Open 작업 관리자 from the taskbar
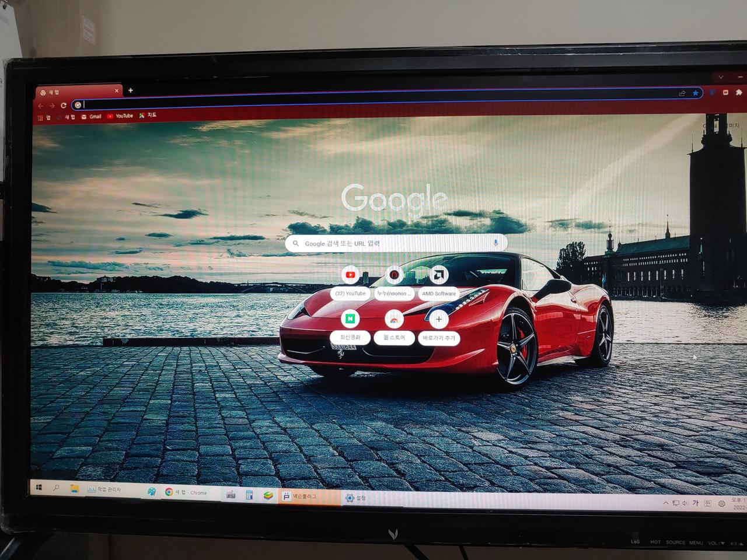The image size is (747, 560). tap(104, 489)
